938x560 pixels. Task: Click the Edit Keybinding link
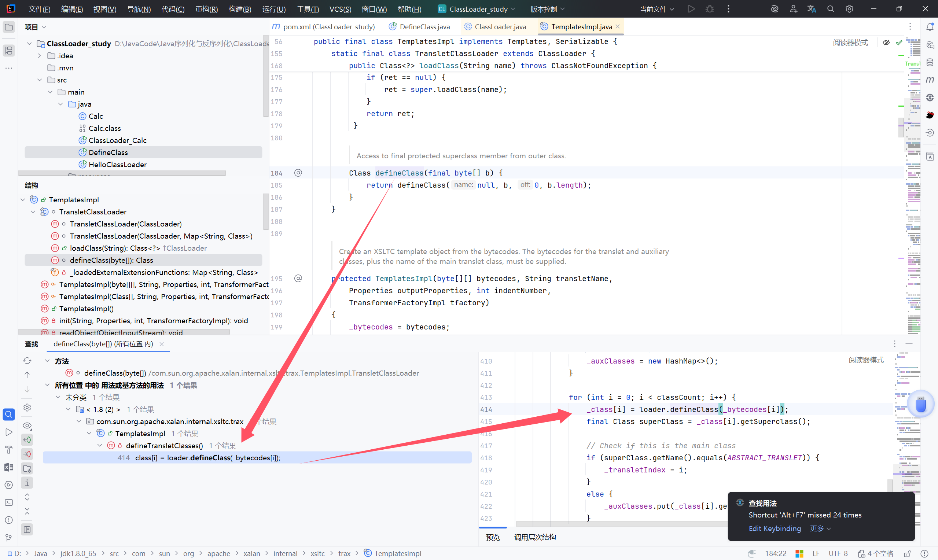pos(775,528)
